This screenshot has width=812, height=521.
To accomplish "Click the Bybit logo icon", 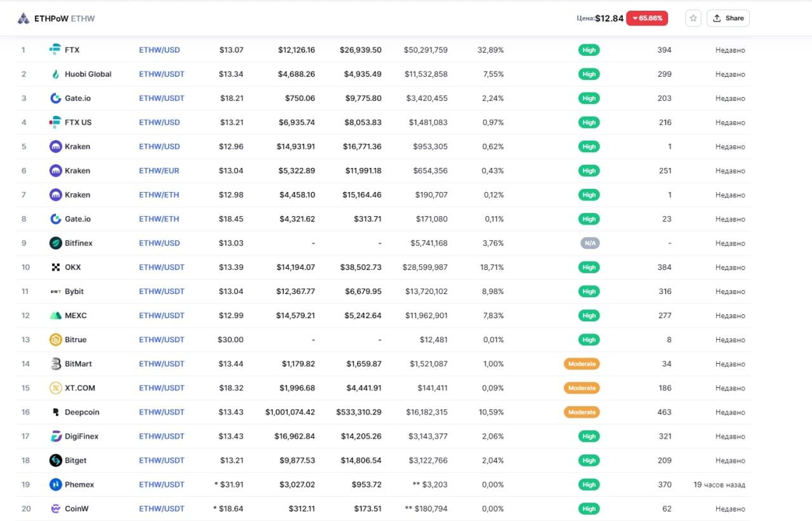I will tap(55, 292).
